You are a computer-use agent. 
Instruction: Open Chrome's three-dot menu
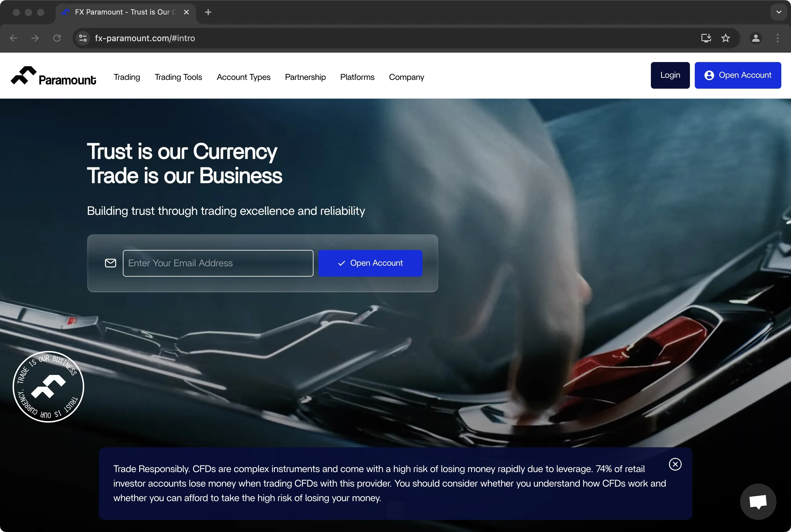click(777, 38)
